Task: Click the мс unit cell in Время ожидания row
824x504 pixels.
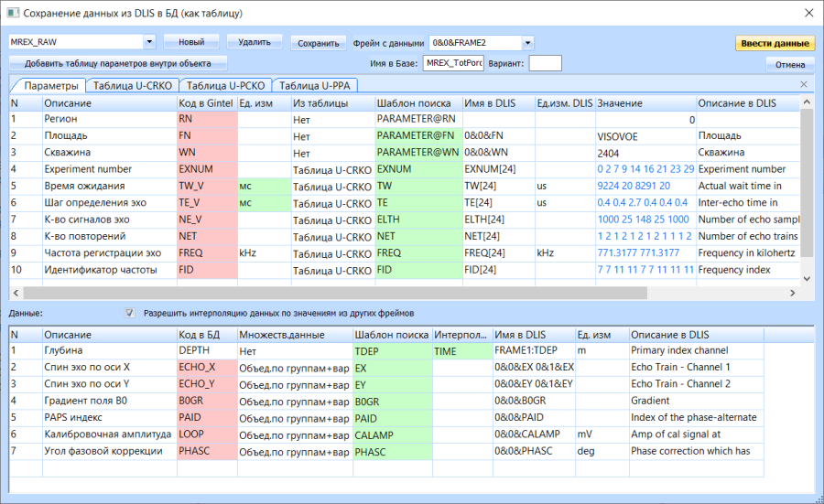Action: (265, 186)
